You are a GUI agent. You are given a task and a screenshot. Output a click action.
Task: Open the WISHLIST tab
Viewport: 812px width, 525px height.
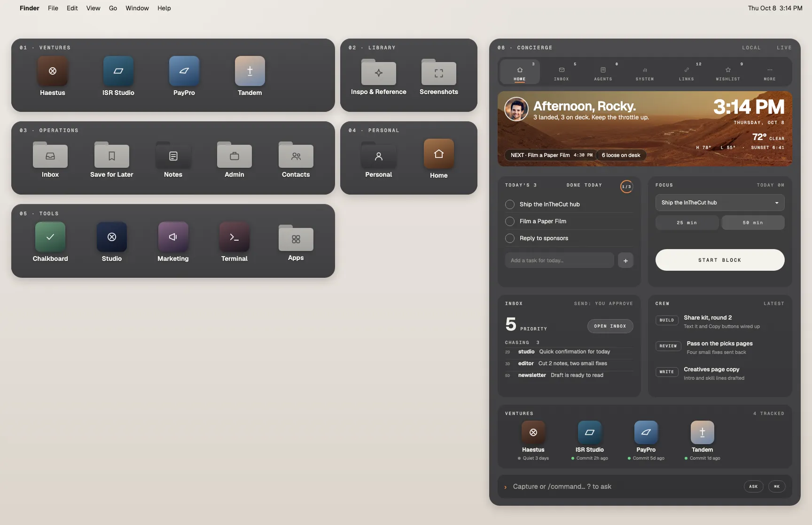tap(728, 72)
